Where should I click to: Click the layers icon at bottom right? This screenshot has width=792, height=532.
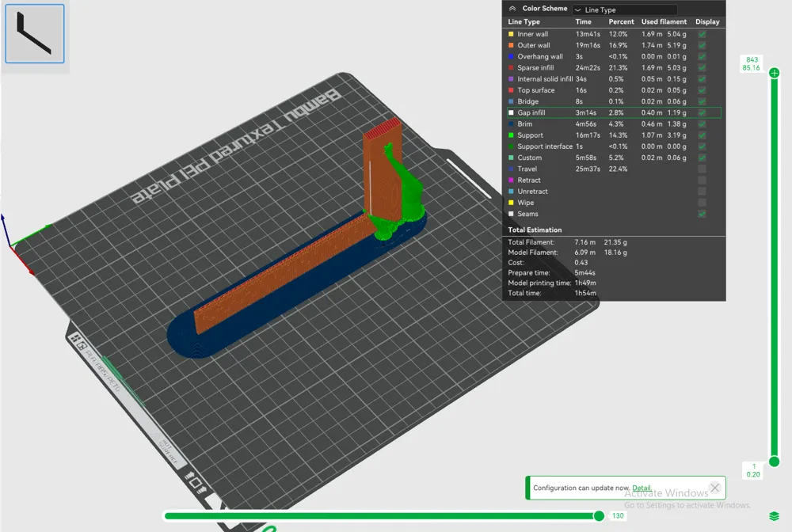pos(774,516)
